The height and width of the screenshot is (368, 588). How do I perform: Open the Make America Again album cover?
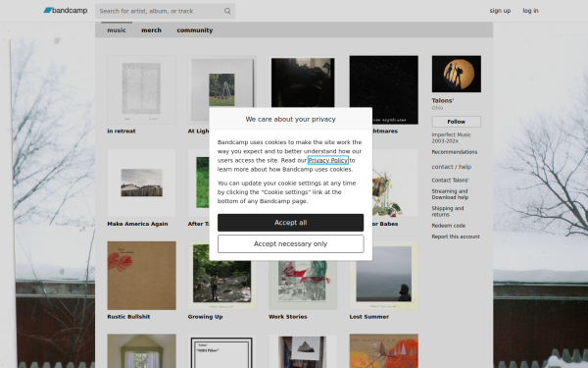pos(141,183)
